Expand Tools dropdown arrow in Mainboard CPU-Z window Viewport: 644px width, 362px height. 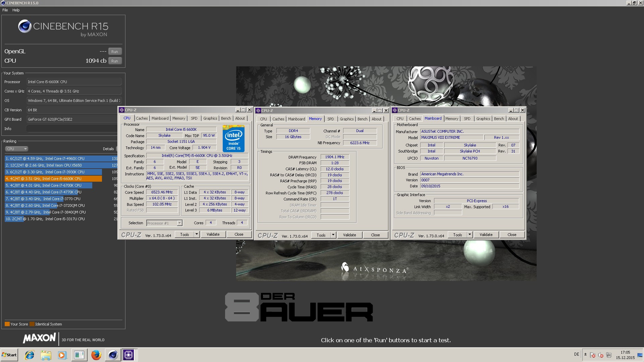point(470,235)
